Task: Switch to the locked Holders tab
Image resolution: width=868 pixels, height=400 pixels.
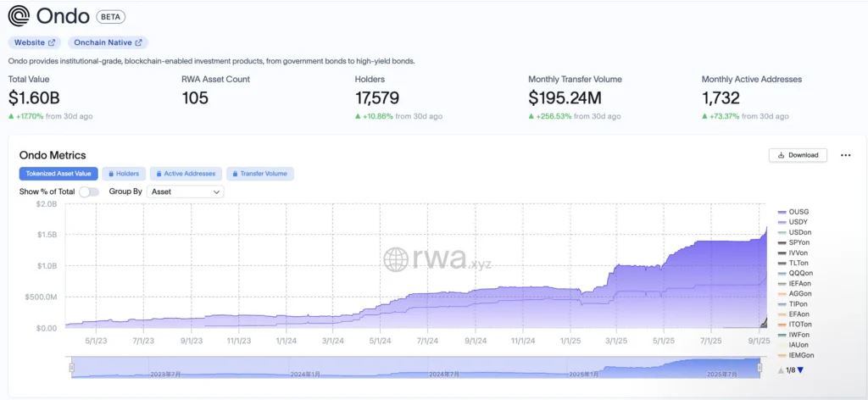Action: coord(124,174)
